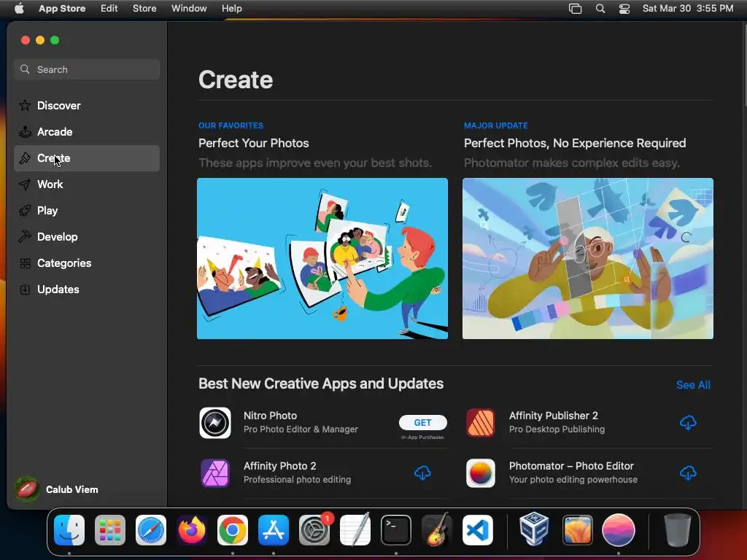The height and width of the screenshot is (560, 747).
Task: Open the Affinity Photo 2 title
Action: (x=279, y=466)
